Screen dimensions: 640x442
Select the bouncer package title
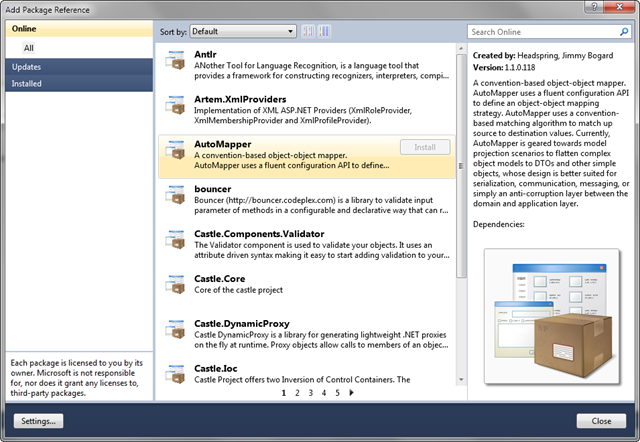213,189
